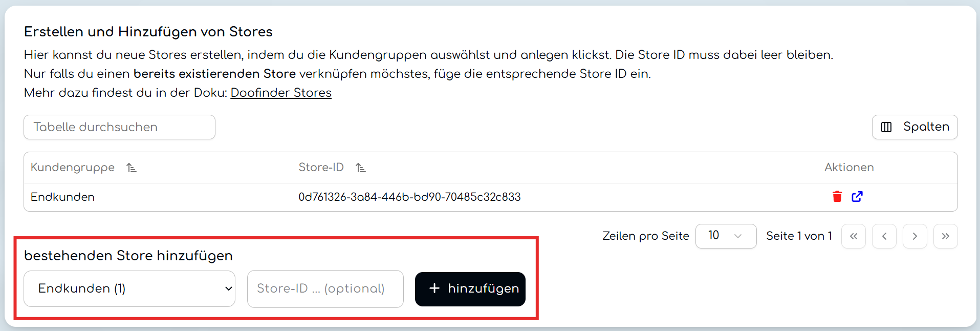980x331 pixels.
Task: Open Endkunden store via external link icon
Action: pyautogui.click(x=857, y=197)
